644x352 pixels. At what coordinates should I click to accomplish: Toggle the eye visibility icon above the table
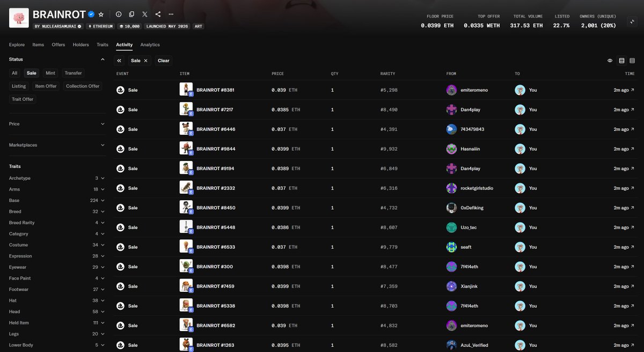click(x=610, y=61)
